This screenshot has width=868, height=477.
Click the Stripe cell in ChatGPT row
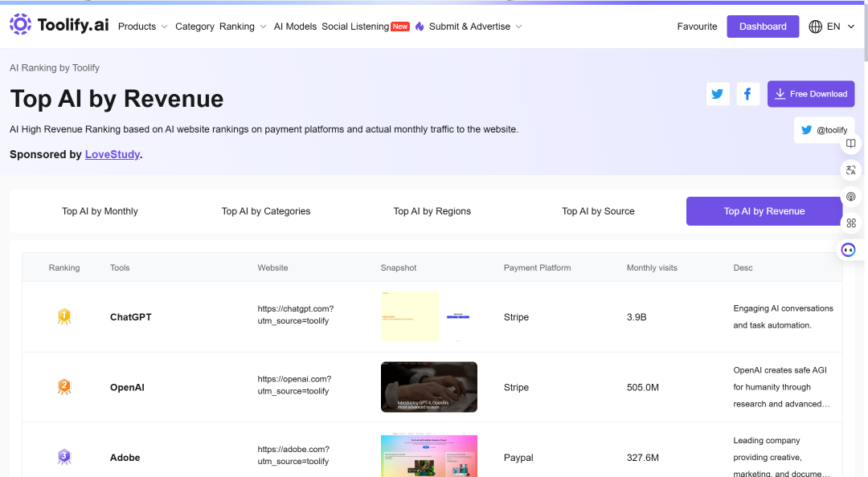516,317
